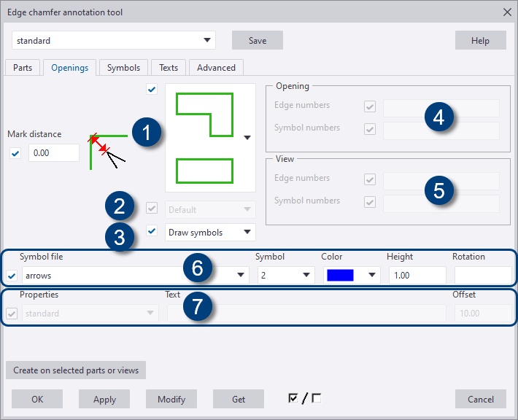
Task: Toggle View Symbol numbers checkbox
Action: point(370,202)
